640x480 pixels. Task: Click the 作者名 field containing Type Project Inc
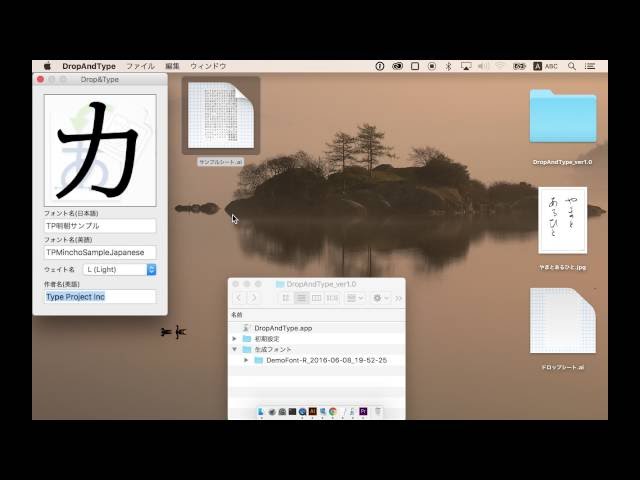click(x=100, y=297)
